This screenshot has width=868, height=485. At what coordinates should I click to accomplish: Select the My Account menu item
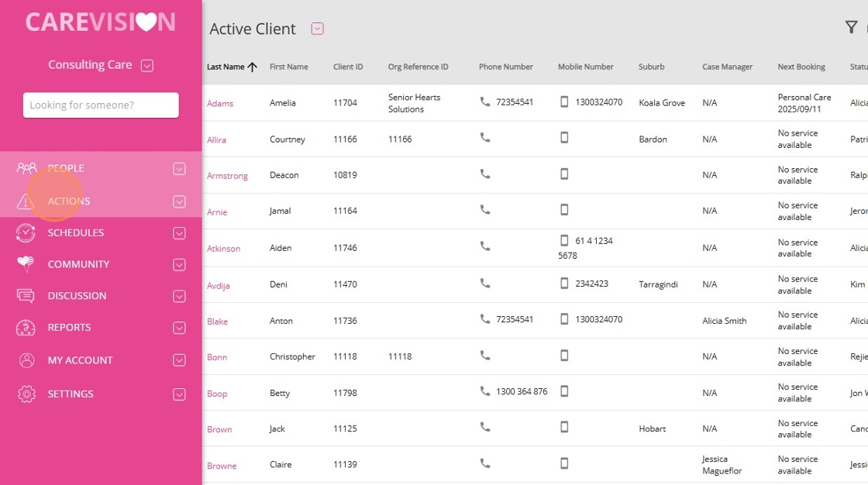pyautogui.click(x=80, y=360)
